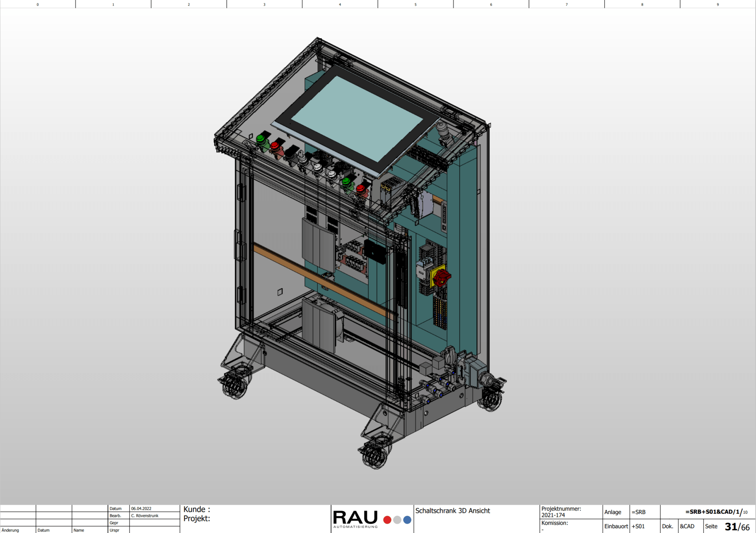Screen dimensions: 756x533
Task: Click the date 06.04.2022 field
Action: [x=141, y=509]
